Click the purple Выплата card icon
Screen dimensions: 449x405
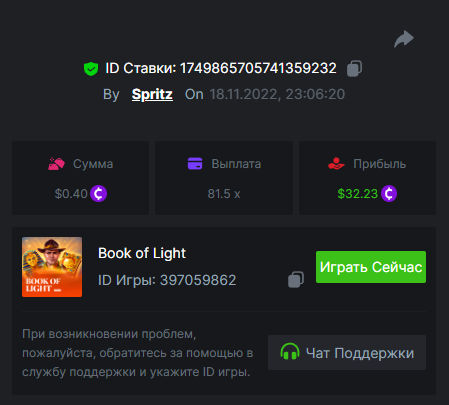[x=195, y=164]
